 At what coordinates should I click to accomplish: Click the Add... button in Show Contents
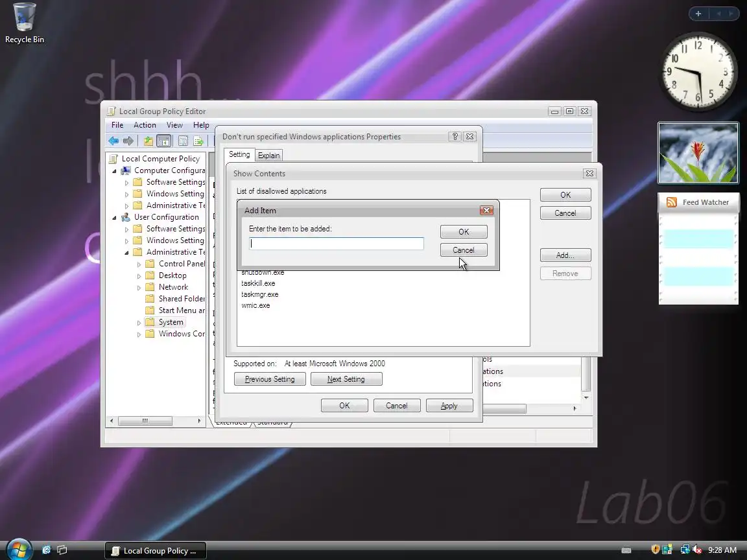click(565, 255)
